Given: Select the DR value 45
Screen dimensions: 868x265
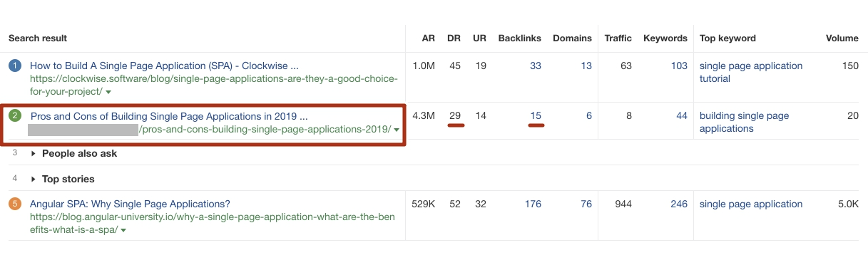Looking at the screenshot, I should tap(454, 66).
